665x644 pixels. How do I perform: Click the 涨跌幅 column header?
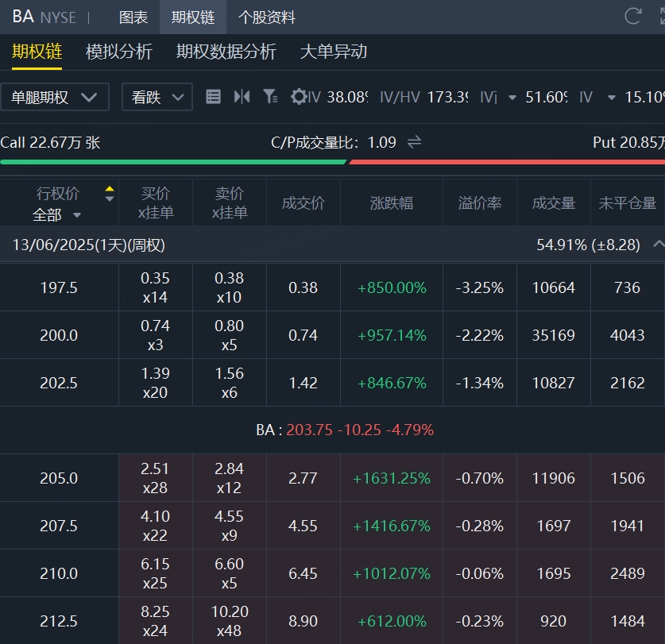pos(392,203)
